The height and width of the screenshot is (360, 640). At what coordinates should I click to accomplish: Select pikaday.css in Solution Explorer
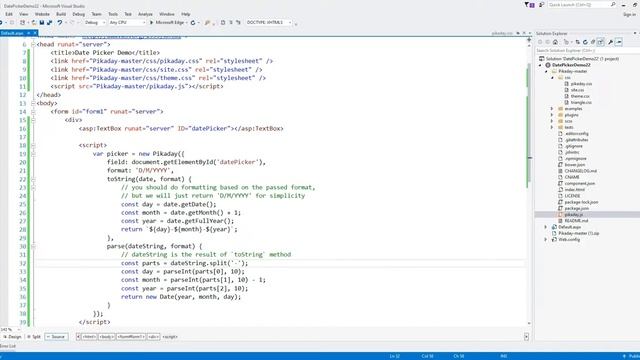(581, 84)
